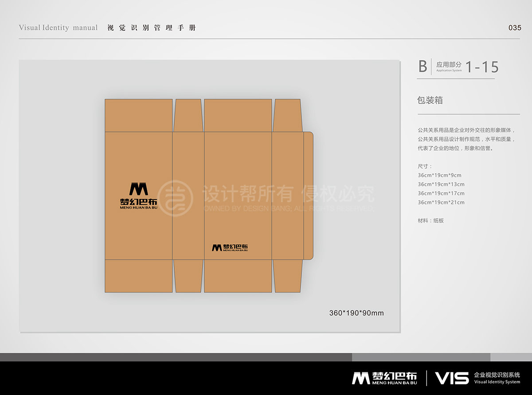
Task: Select the line "代表了企业的地位，形象和信誉。"
Action: 455,149
